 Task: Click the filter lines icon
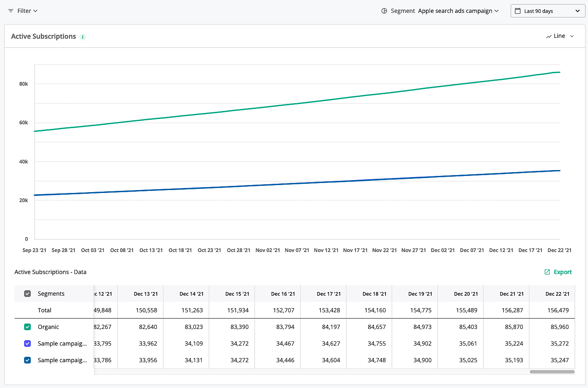[x=11, y=11]
